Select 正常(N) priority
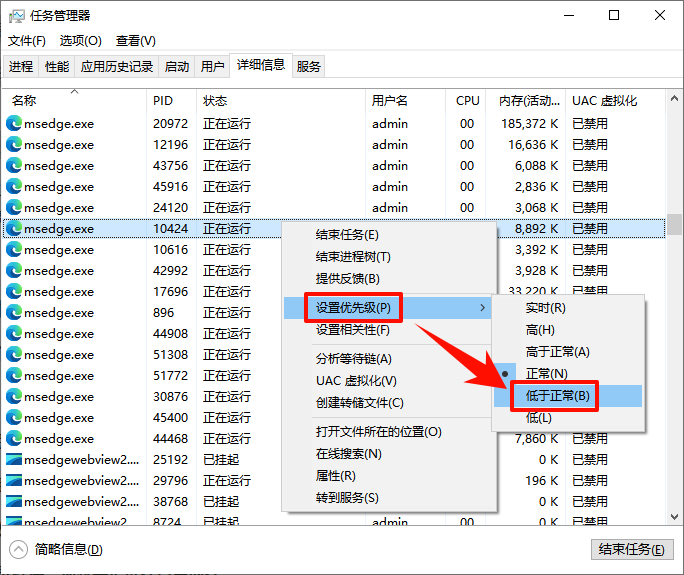This screenshot has width=684, height=575. click(x=568, y=374)
